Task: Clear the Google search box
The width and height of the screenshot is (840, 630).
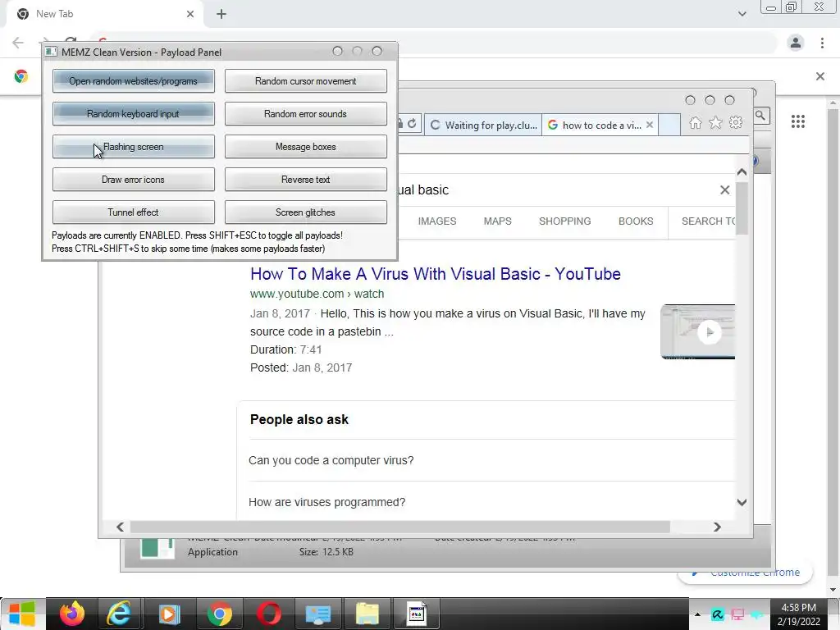Action: click(x=724, y=189)
